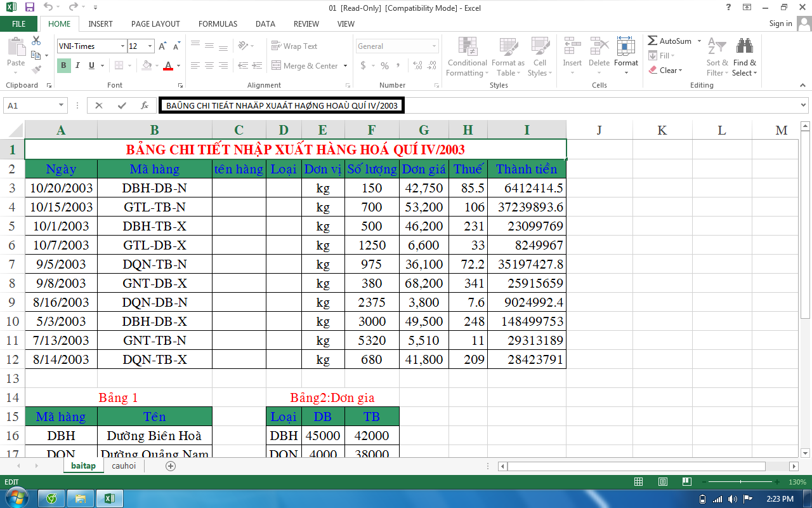The width and height of the screenshot is (812, 508).
Task: Open the Cell Styles gallery
Action: [x=540, y=57]
